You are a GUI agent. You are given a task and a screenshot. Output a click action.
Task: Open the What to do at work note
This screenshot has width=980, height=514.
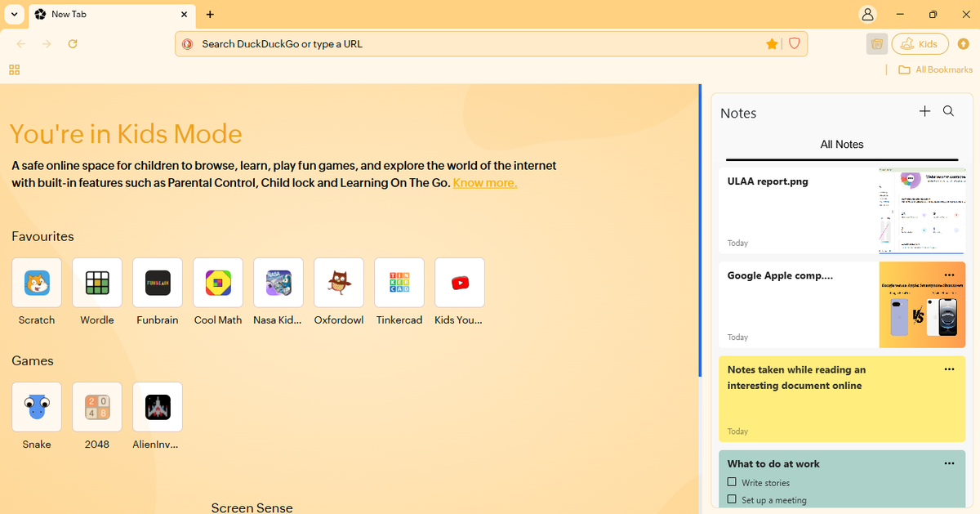[842, 480]
